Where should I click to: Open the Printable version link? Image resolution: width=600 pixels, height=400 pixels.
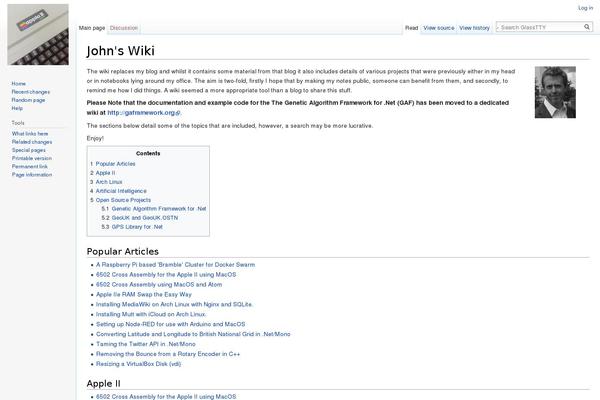point(32,158)
